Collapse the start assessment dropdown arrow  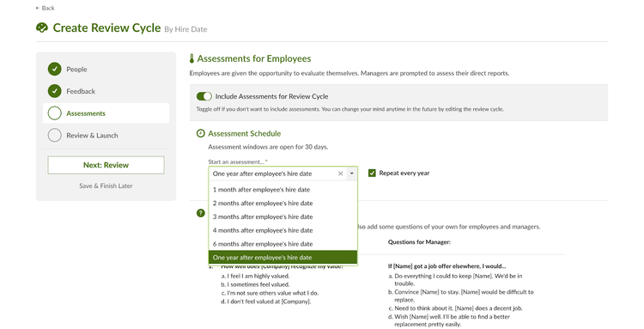tap(352, 174)
